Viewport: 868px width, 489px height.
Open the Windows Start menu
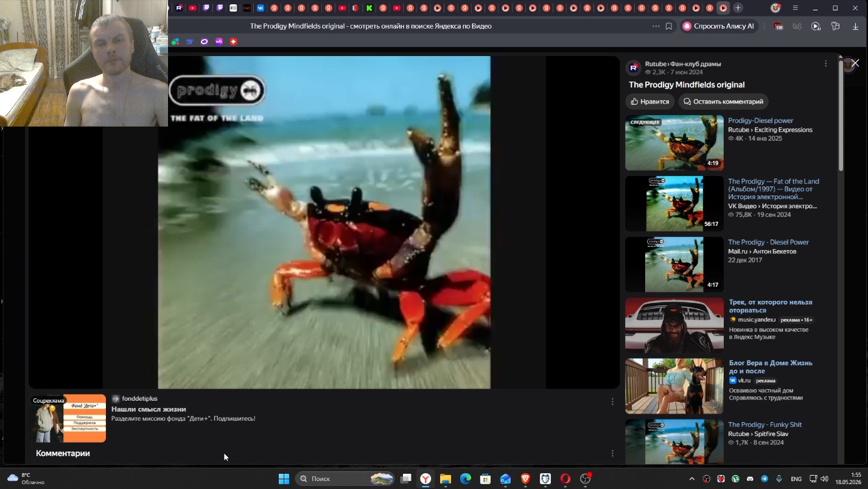[x=284, y=479]
